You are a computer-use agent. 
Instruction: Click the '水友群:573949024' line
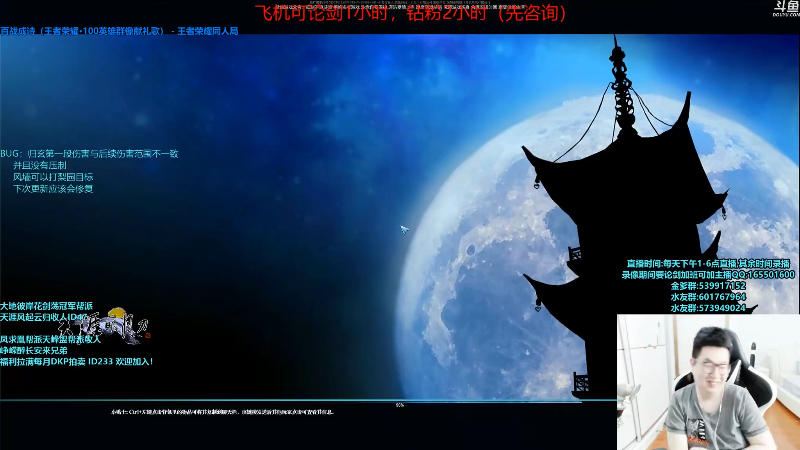[708, 308]
